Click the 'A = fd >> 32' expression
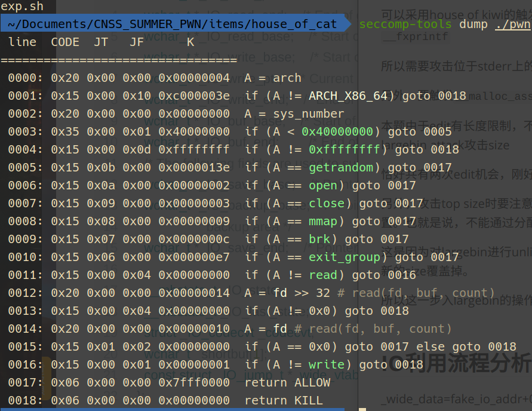Image resolution: width=532 pixels, height=411 pixels. click(x=287, y=293)
